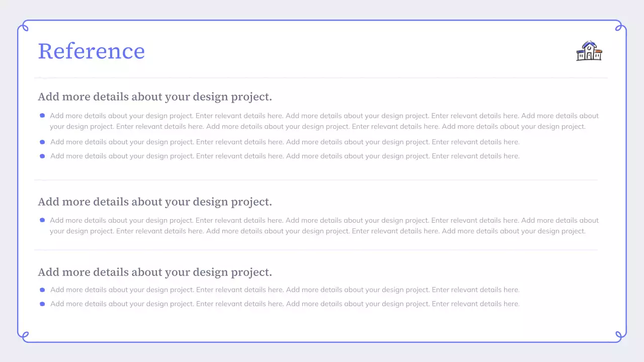Image resolution: width=644 pixels, height=362 pixels.
Task: Select the "Reference" slide title
Action: pos(92,51)
